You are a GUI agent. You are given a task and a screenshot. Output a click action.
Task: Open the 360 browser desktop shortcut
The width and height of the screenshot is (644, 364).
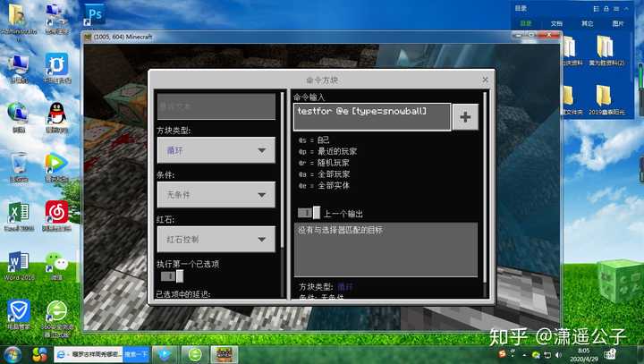tap(56, 317)
